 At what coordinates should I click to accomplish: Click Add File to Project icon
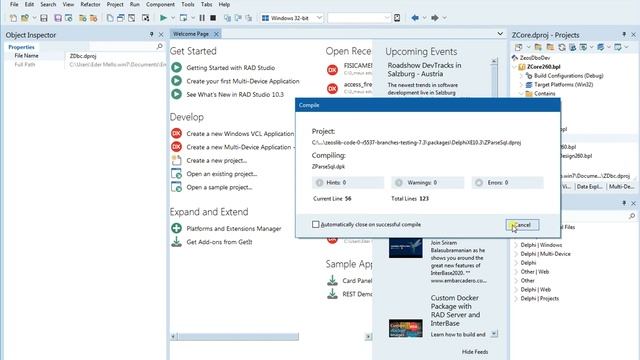82,18
